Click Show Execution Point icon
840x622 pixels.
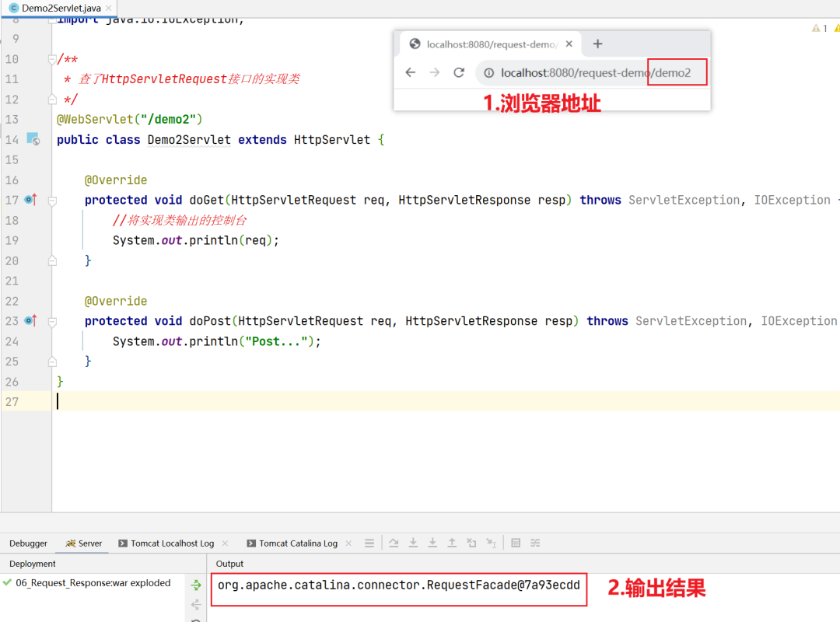click(x=369, y=543)
